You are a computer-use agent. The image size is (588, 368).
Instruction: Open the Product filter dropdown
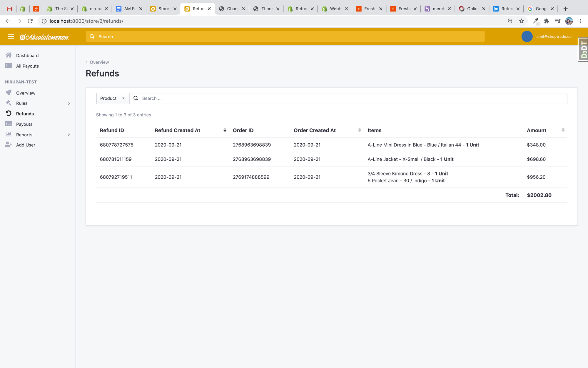pos(113,98)
